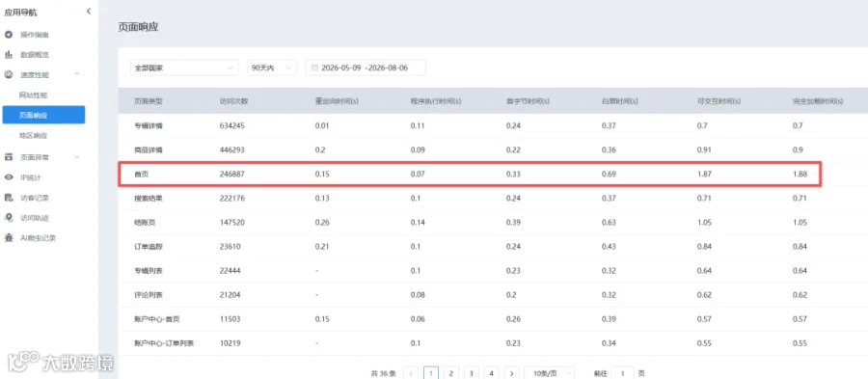Click the IP统计 eye icon

(x=9, y=177)
